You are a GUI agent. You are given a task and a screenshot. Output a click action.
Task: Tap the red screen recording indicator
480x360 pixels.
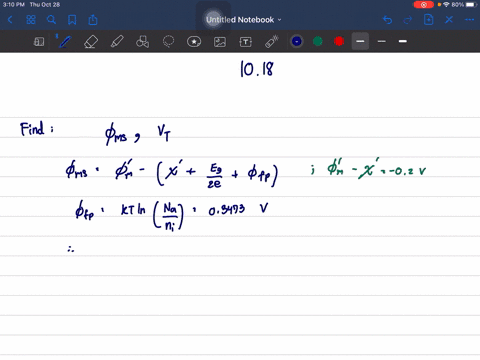(423, 5)
